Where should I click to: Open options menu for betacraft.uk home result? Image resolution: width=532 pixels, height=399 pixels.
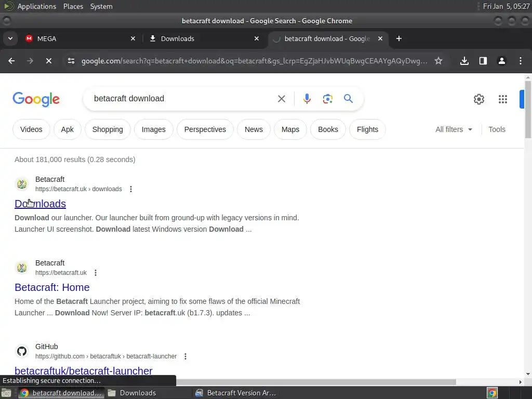(x=96, y=273)
